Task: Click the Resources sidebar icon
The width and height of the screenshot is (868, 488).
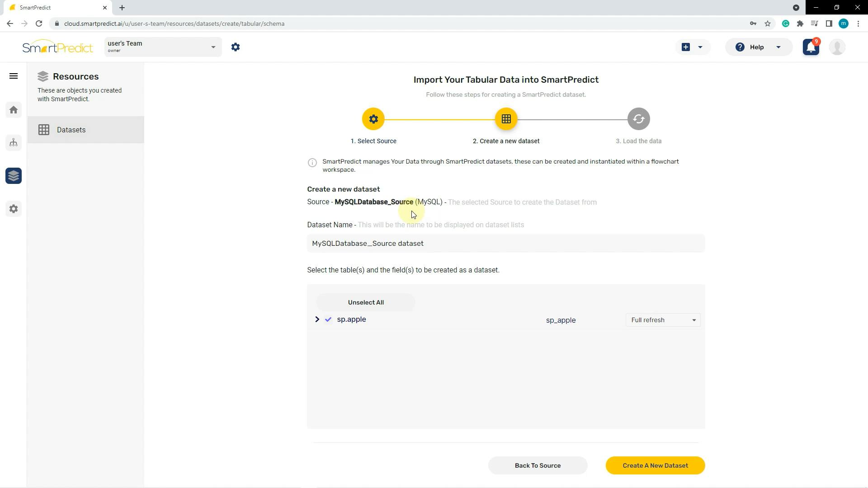Action: pyautogui.click(x=14, y=176)
